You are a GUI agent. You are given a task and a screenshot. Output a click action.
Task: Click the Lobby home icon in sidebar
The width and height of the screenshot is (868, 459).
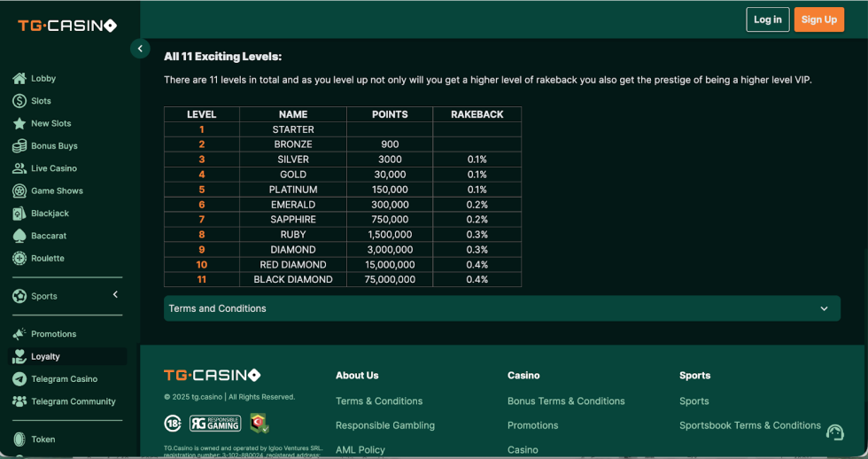tap(19, 79)
